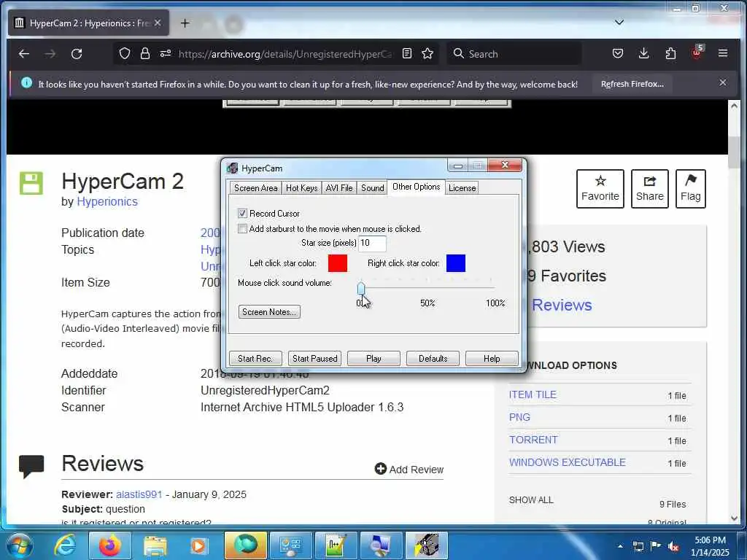
Task: Click the Search field in toolbar
Action: 514,54
